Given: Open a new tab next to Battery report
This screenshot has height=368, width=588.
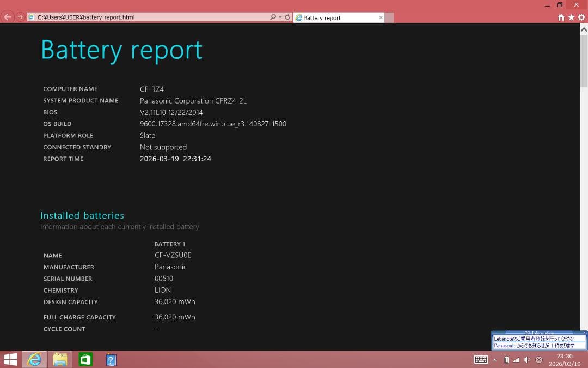Looking at the screenshot, I should [389, 17].
